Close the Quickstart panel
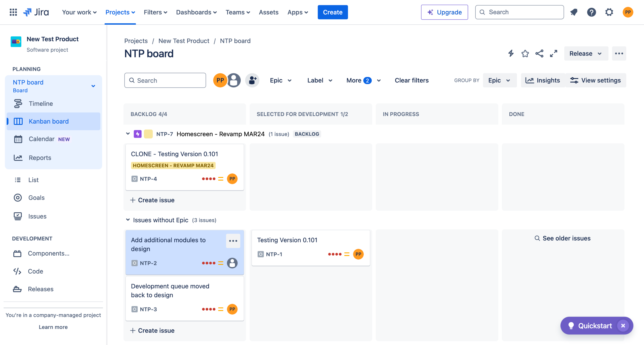Viewport: 644px width, 345px height. tap(623, 326)
